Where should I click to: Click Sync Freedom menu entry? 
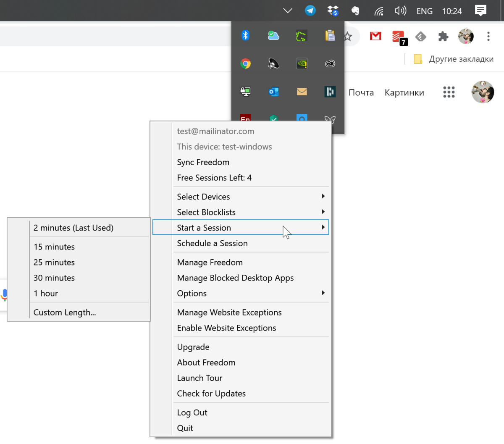pos(241,162)
